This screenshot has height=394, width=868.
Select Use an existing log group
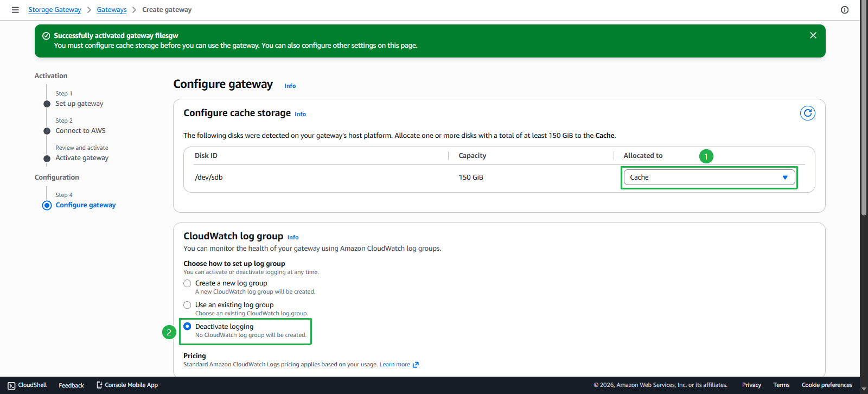pyautogui.click(x=187, y=305)
